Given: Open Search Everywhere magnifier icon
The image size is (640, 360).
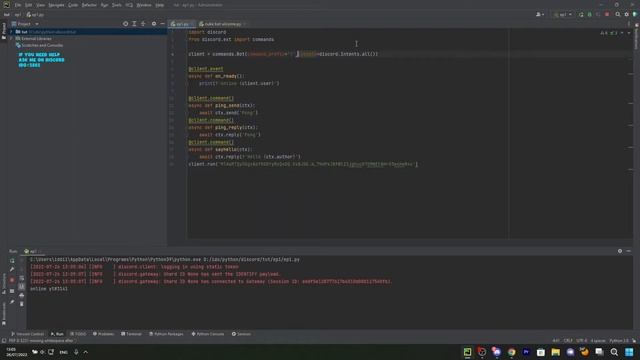Looking at the screenshot, I should click(618, 14).
